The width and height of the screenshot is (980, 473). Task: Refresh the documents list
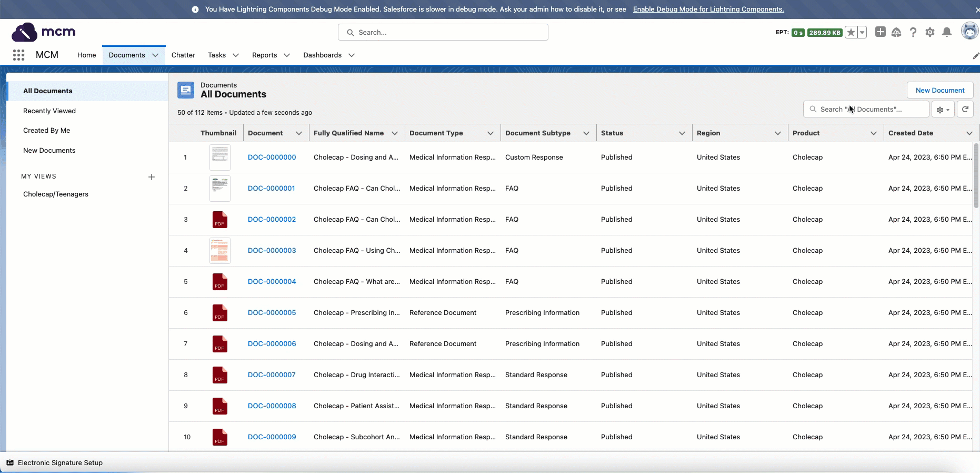pos(965,109)
